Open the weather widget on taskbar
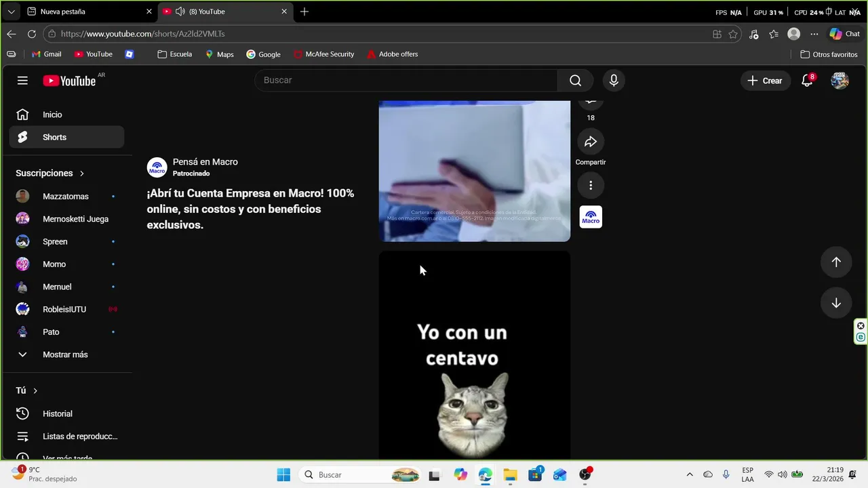 coord(45,474)
